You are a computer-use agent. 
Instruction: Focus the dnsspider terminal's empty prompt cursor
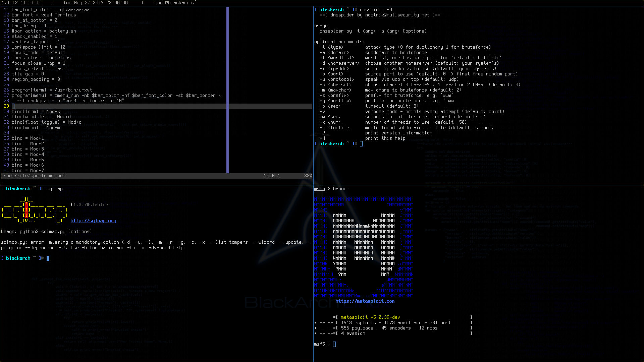pyautogui.click(x=361, y=144)
